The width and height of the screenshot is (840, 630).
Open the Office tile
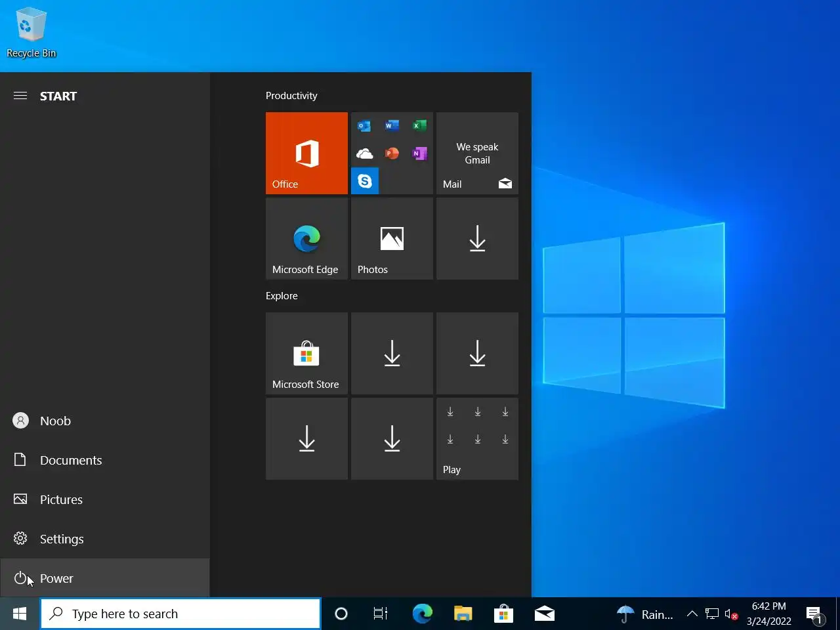click(x=306, y=153)
